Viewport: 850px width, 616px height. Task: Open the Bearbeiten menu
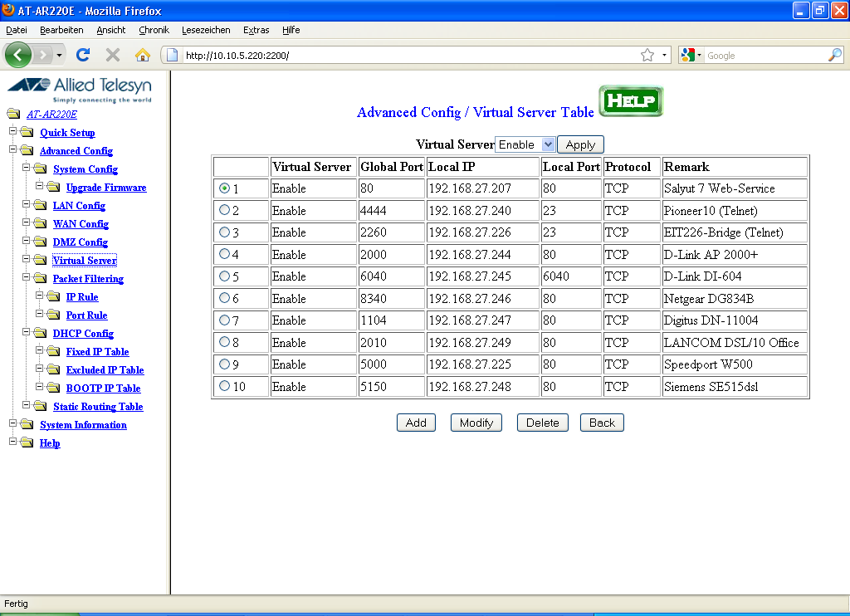61,30
